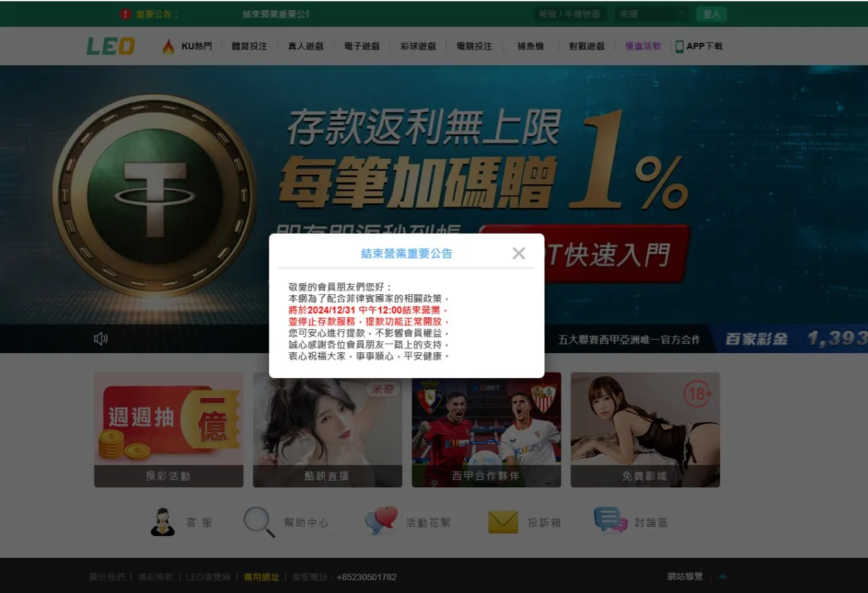Screen dimensions: 868x593
Task: Open the 西甲合作夥伴 thumbnail
Action: coord(486,429)
